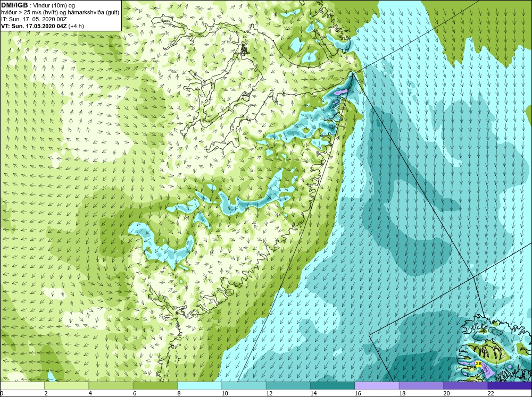Select the 18–20 m/s medium purple legend swatch
532x397 pixels.
pos(421,385)
